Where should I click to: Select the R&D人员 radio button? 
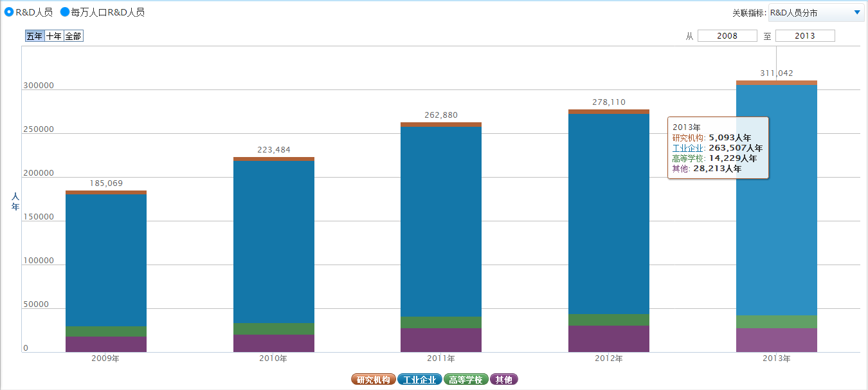tap(9, 12)
